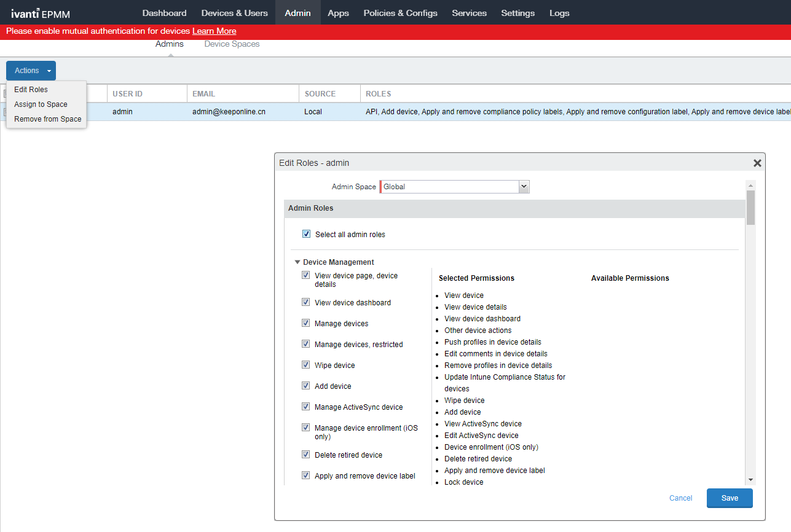Click the Learn More link
Screen dimensions: 791x532
click(x=214, y=31)
